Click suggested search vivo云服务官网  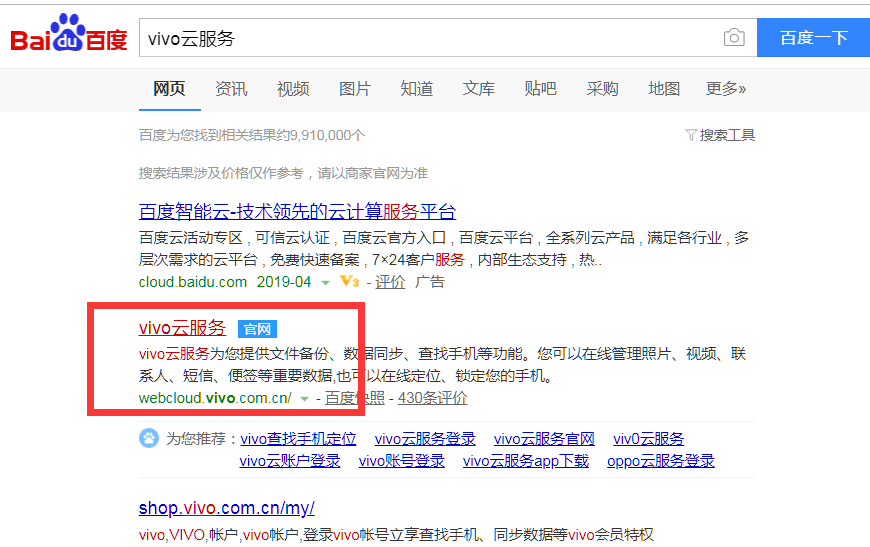click(544, 439)
